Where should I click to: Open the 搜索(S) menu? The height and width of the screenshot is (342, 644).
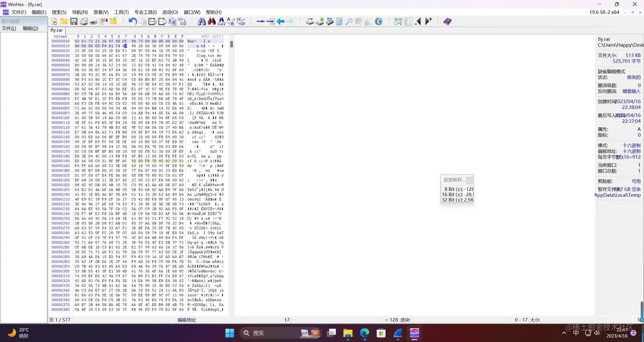[x=59, y=12]
